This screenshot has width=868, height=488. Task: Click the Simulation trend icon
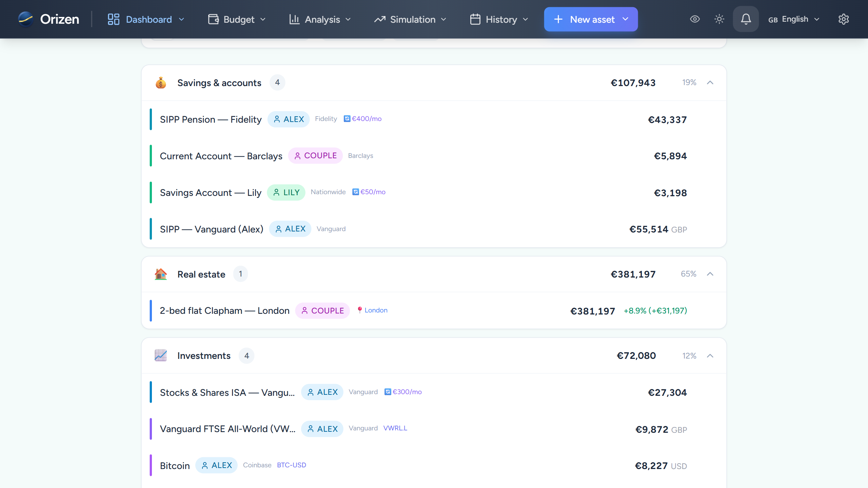click(379, 19)
